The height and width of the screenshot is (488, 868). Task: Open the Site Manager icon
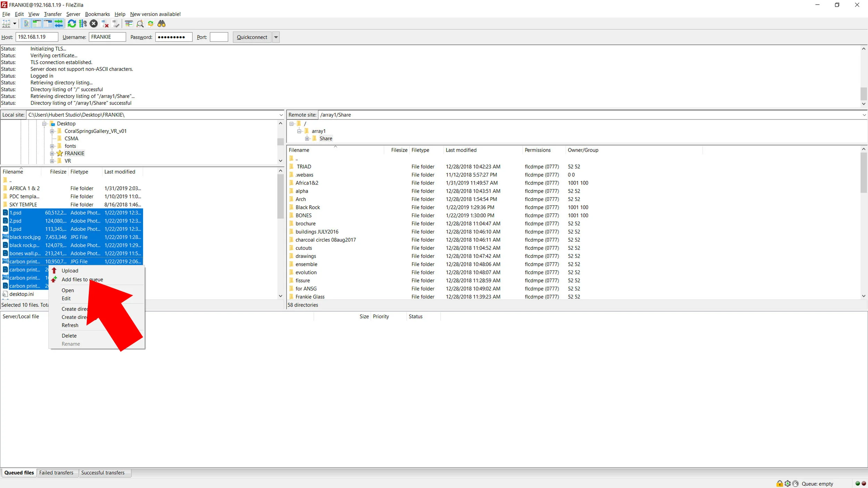[x=6, y=24]
